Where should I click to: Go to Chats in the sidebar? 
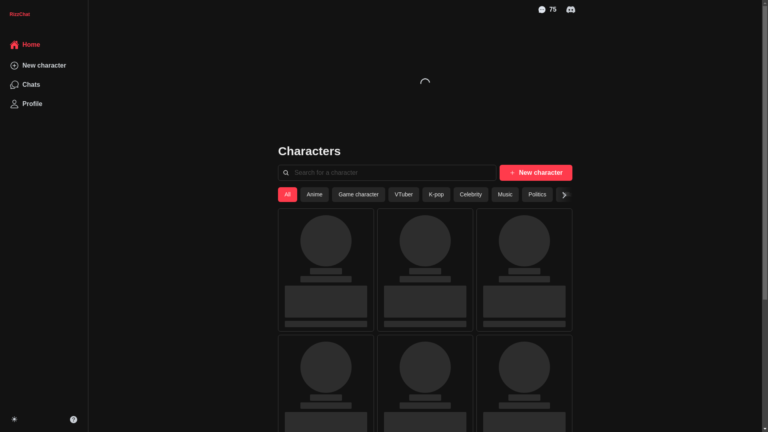coord(25,85)
